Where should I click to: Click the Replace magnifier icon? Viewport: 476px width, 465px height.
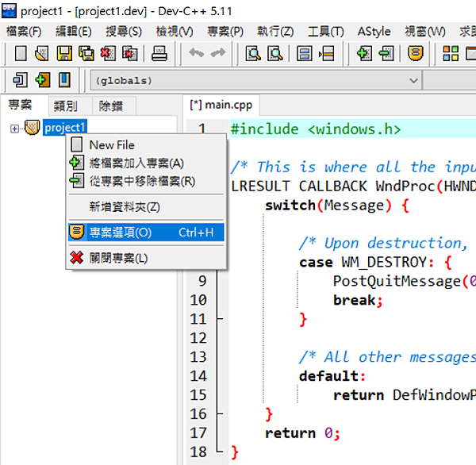275,54
